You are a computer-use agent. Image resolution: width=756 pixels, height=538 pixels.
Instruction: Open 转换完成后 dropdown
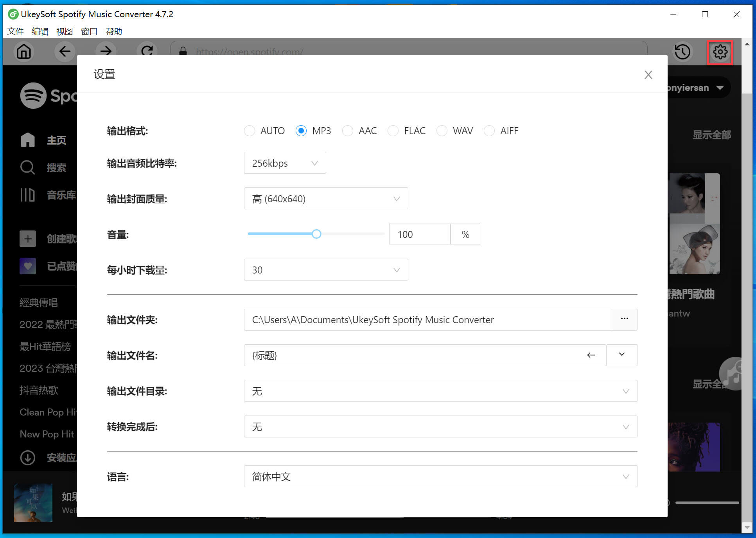[x=440, y=426]
